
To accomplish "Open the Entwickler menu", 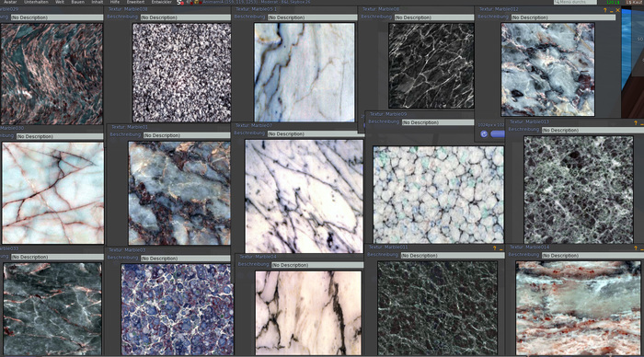I will 161,2.
